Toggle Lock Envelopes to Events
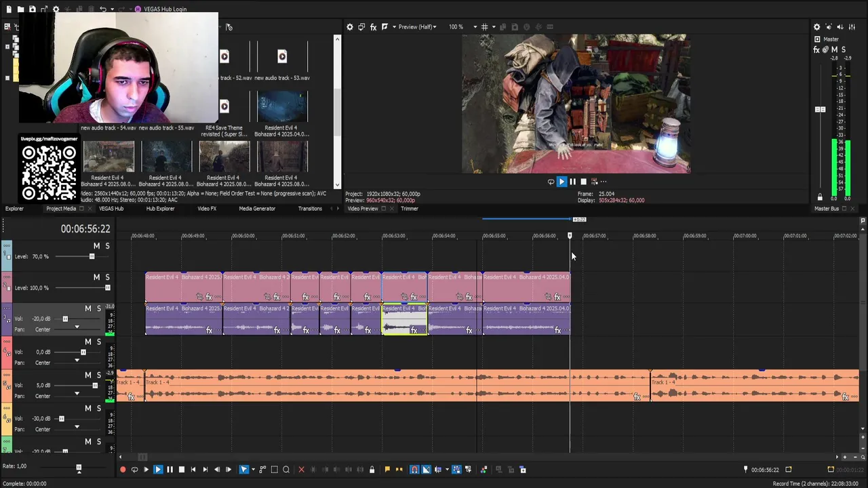868x488 pixels. (456, 469)
